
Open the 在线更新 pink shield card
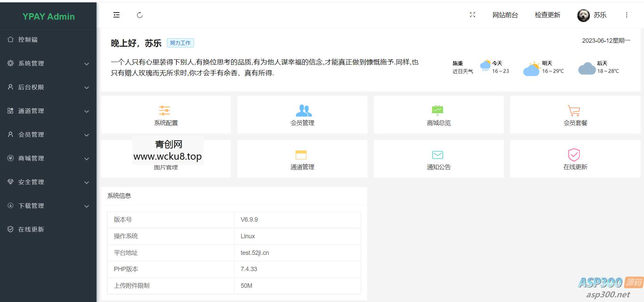click(x=575, y=159)
